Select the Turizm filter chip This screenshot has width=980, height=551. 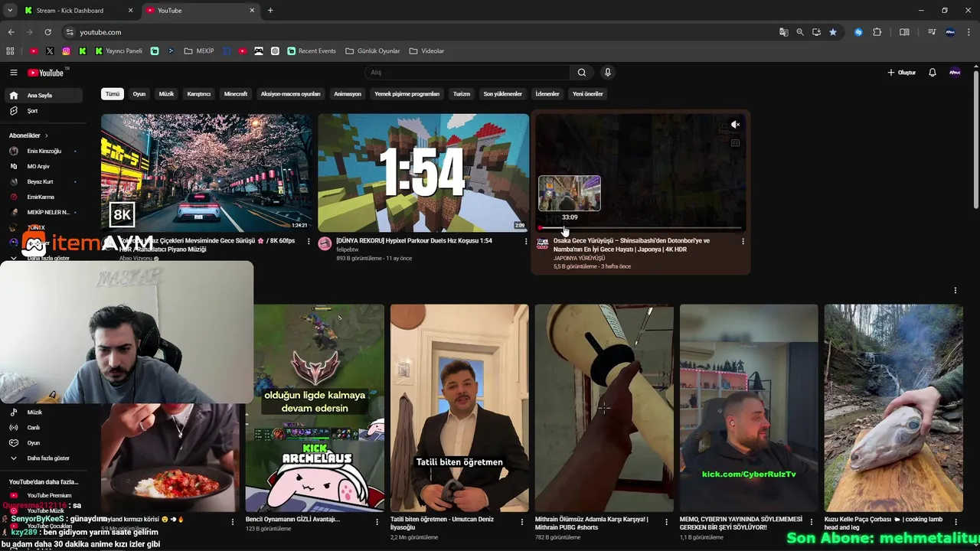click(462, 94)
